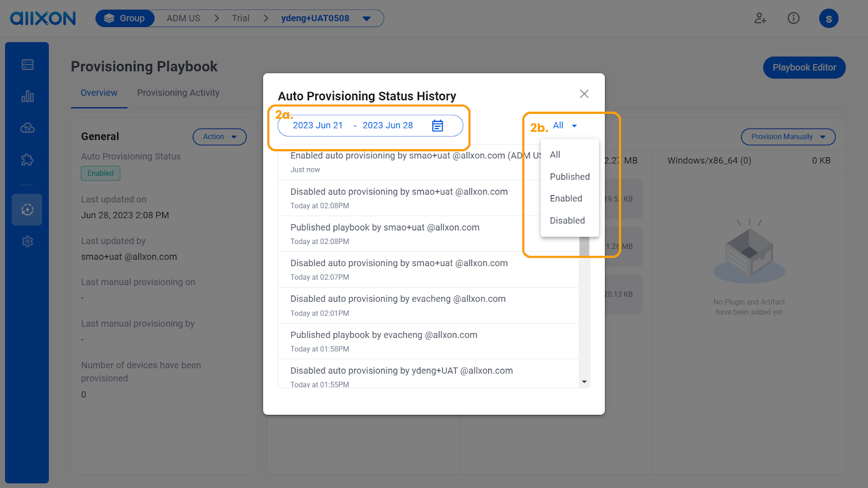Close the Auto Provisioning Status History dialog
Screen dimensions: 868x488
(584, 94)
